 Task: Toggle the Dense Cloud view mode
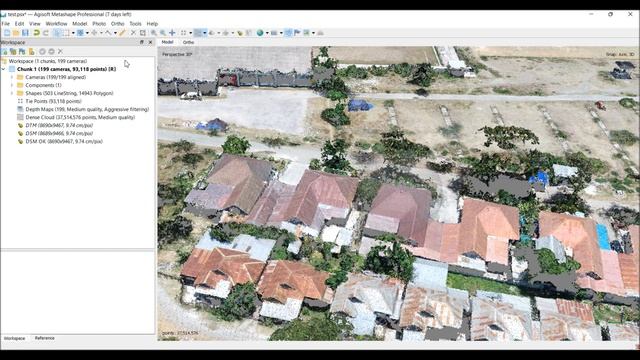[198, 33]
